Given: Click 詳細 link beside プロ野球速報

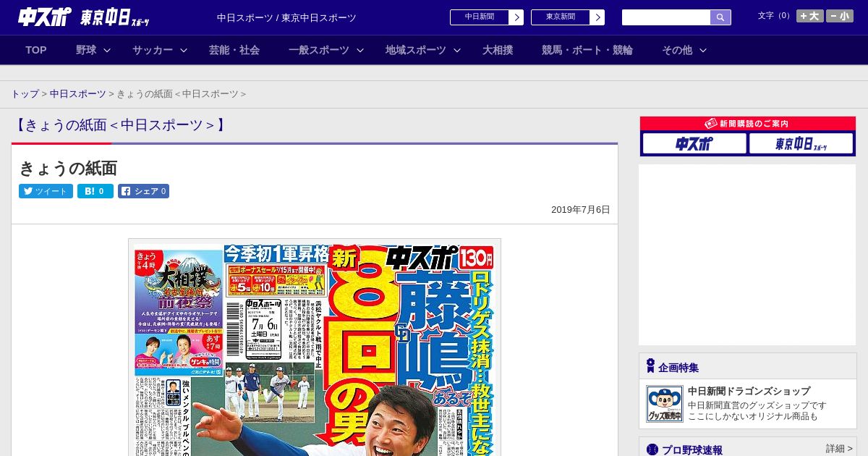Looking at the screenshot, I should (840, 449).
